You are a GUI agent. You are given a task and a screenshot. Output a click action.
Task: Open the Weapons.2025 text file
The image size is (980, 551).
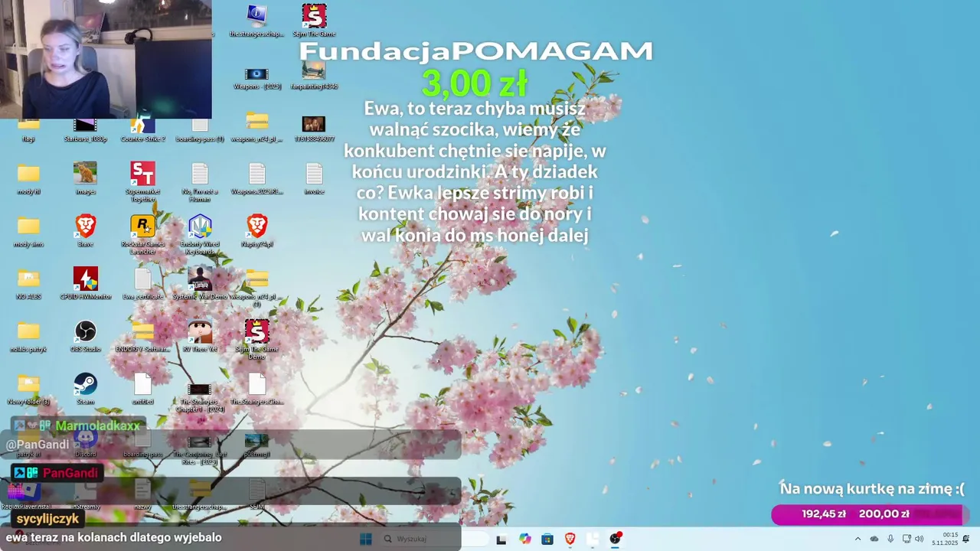point(257,178)
